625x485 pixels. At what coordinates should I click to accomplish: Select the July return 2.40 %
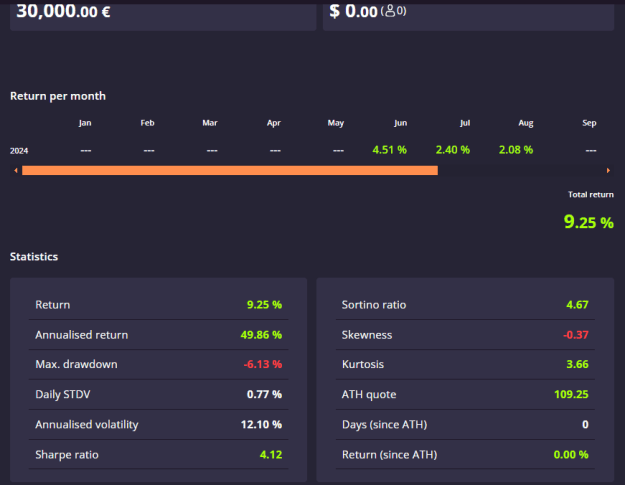(x=453, y=150)
